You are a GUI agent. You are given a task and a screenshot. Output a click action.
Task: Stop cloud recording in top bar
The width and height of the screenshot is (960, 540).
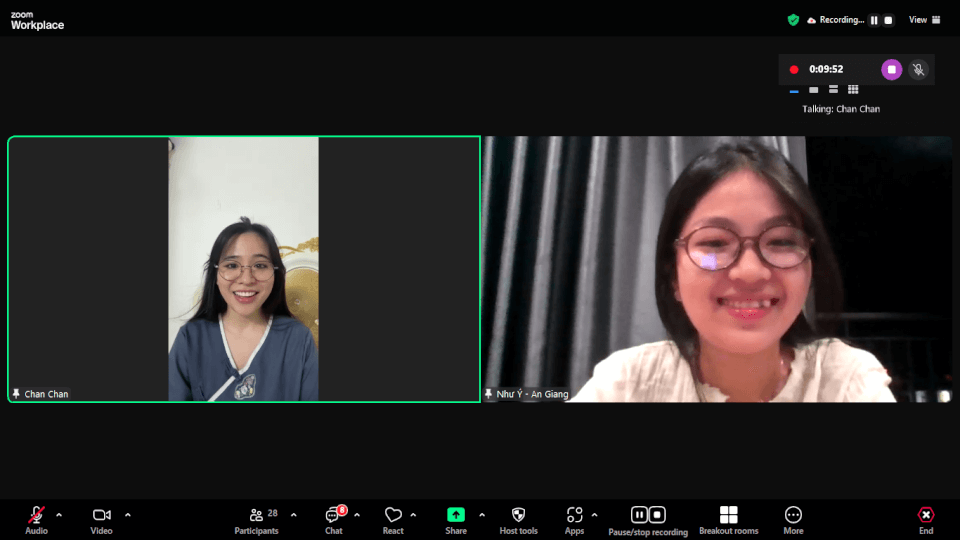(888, 20)
